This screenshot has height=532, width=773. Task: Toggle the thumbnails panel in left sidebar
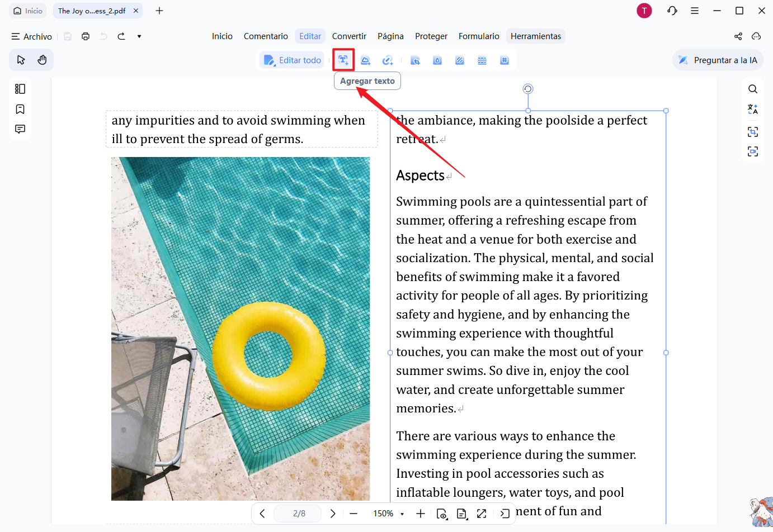(20, 89)
